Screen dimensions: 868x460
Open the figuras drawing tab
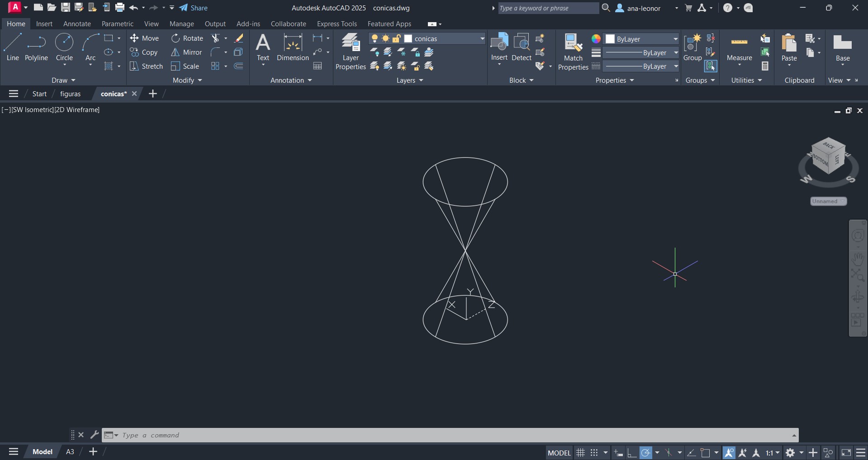pos(70,94)
